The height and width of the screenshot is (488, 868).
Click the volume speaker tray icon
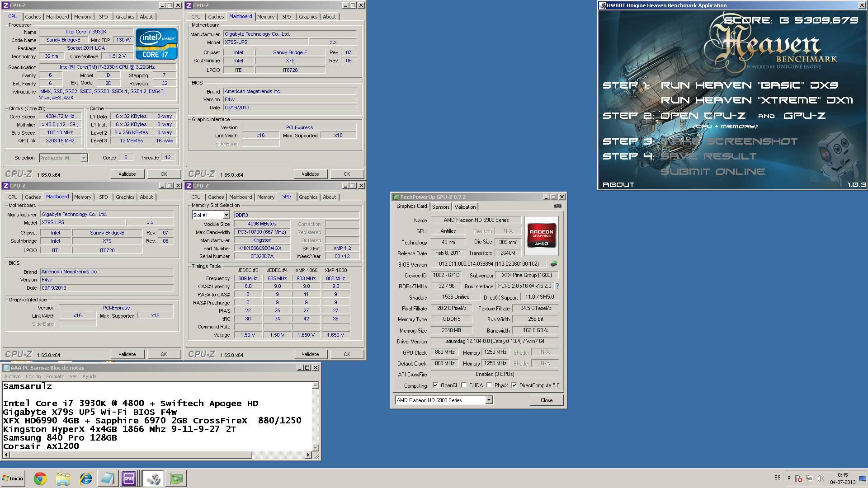coord(820,479)
